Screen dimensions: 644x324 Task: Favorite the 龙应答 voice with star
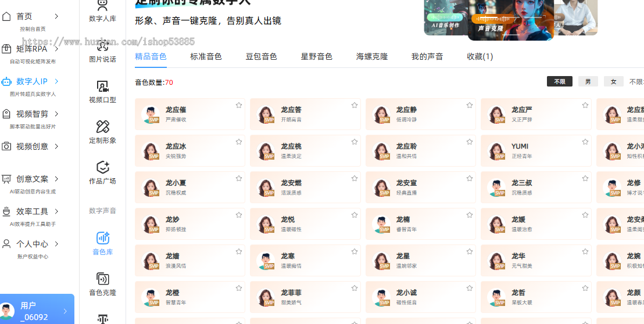coord(355,106)
